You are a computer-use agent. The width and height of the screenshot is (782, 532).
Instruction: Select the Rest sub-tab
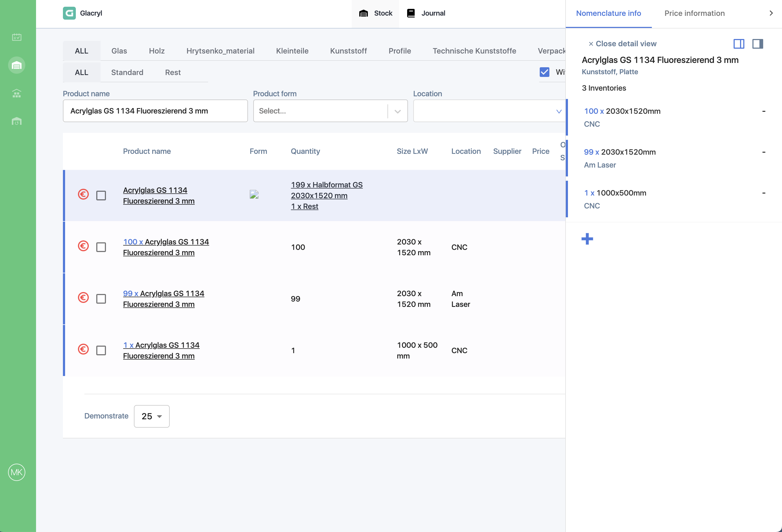click(173, 72)
